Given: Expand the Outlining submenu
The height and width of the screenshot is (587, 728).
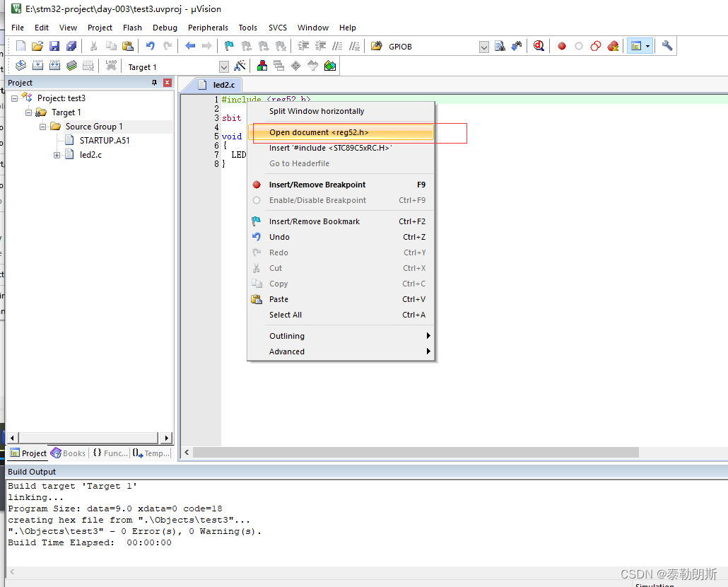Looking at the screenshot, I should (x=341, y=336).
